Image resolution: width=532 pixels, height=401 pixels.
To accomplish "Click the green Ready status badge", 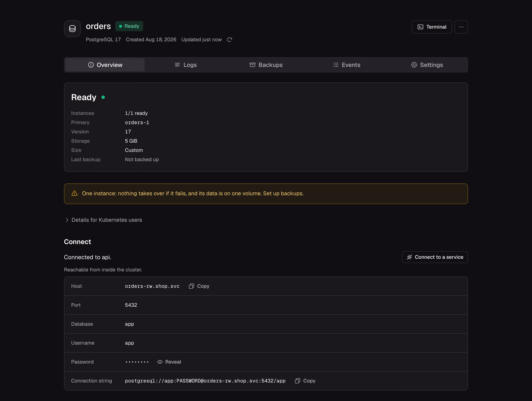I will (129, 26).
